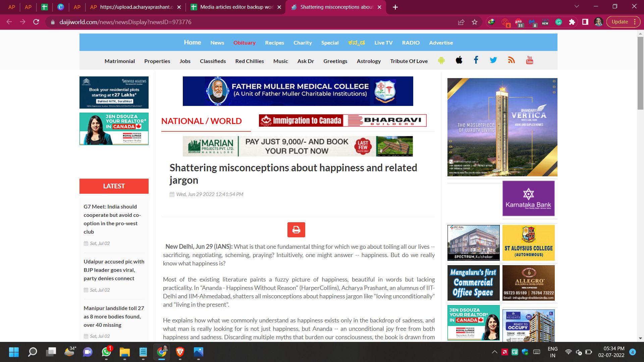This screenshot has height=362, width=644.
Task: Show hidden system tray icons
Action: [494, 352]
